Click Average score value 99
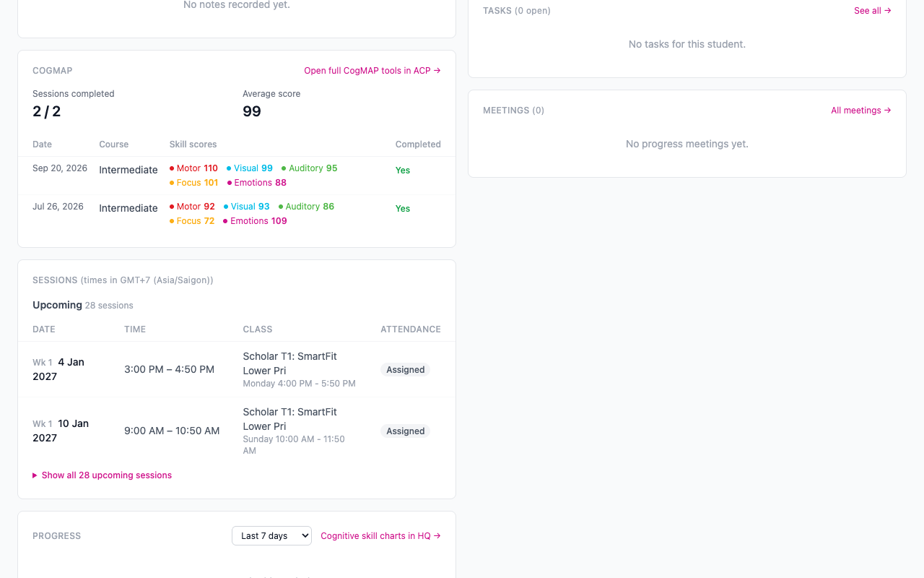The height and width of the screenshot is (578, 924). tap(252, 111)
